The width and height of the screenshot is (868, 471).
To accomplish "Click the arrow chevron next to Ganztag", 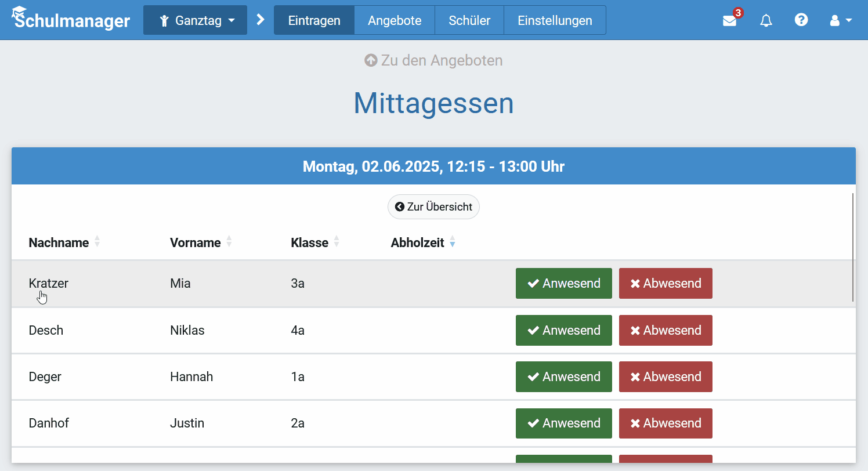I will (x=260, y=19).
